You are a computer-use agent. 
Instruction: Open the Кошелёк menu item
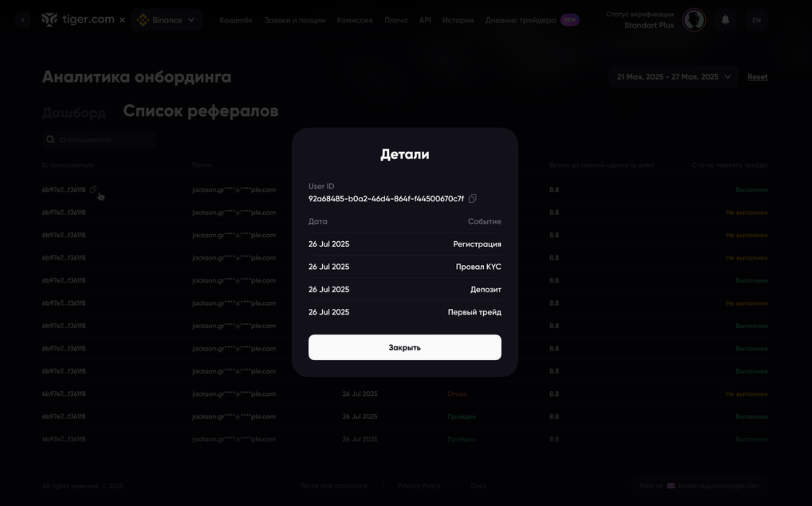[236, 20]
